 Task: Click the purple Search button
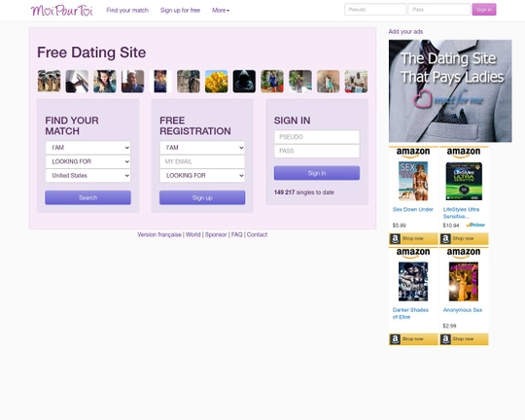coord(88,197)
